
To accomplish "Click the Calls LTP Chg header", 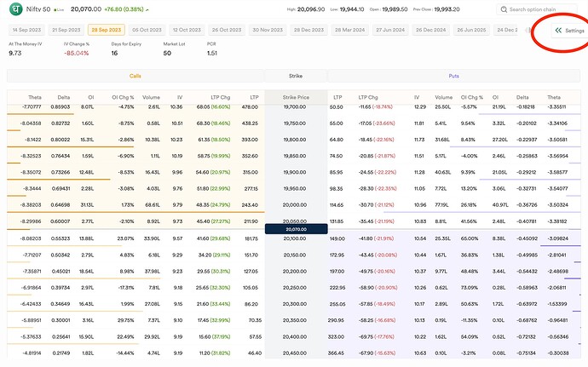I will 221,97.
